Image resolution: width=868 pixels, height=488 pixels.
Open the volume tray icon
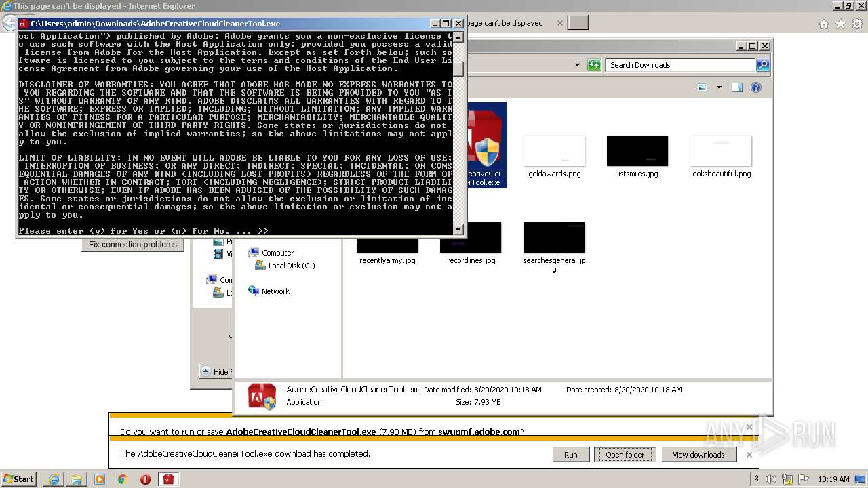coord(771,479)
